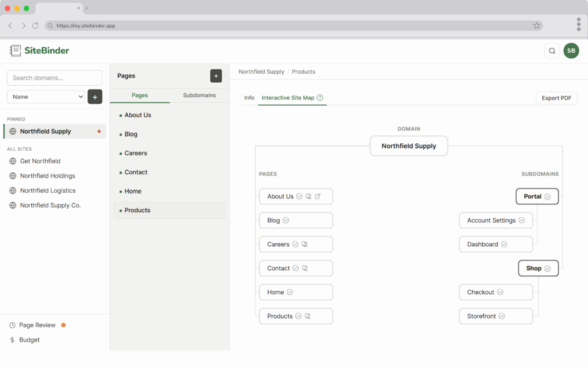Viewport: 588px width, 368px height.
Task: Open the Name sort dropdown
Action: [x=46, y=97]
